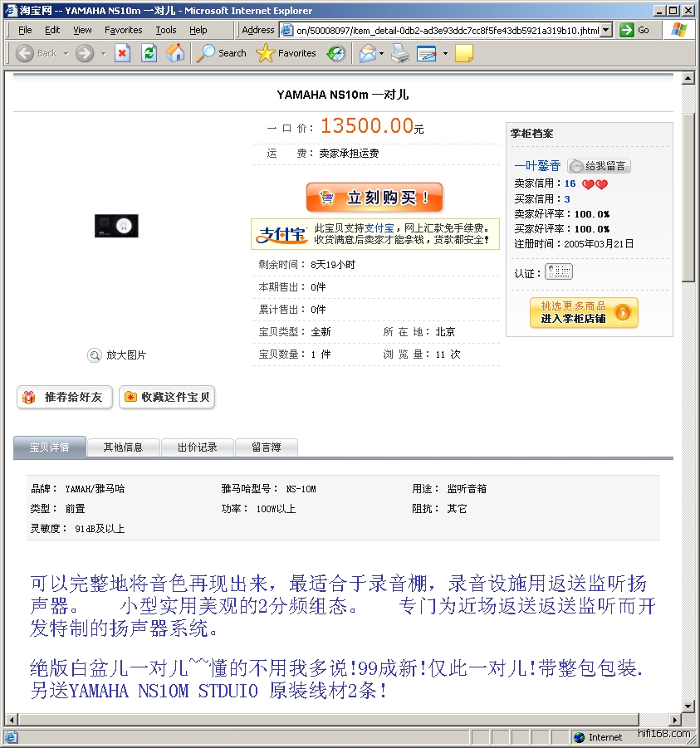Click the YAMAHA speaker product thumbnail
The width and height of the screenshot is (700, 748).
[116, 226]
